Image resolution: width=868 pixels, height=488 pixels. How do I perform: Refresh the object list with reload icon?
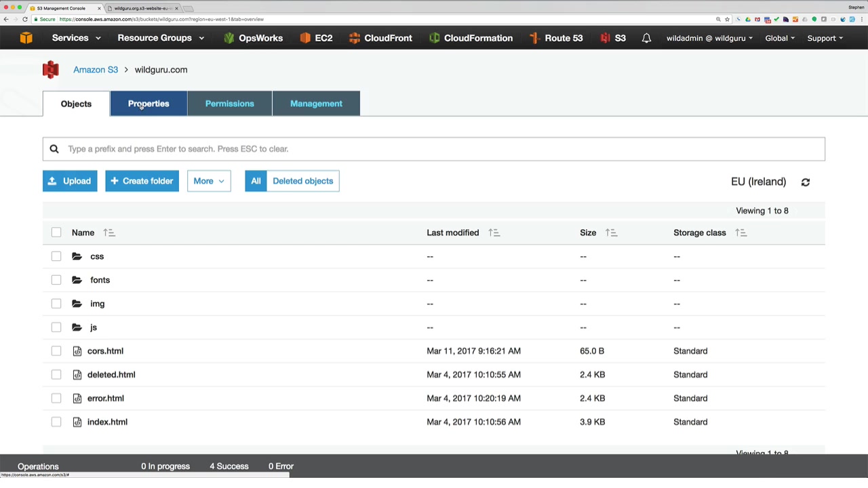(806, 182)
